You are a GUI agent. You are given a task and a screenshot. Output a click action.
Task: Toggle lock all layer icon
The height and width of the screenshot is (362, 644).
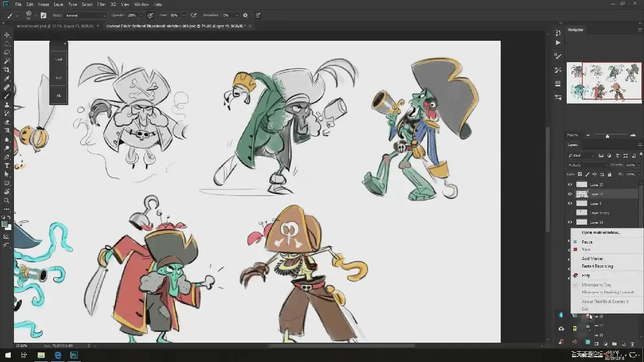coord(610,174)
